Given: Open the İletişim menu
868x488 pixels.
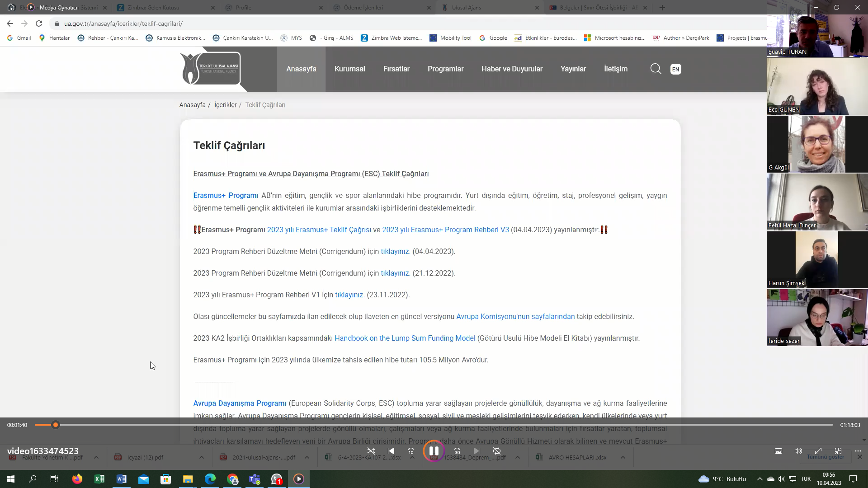Looking at the screenshot, I should coord(616,69).
